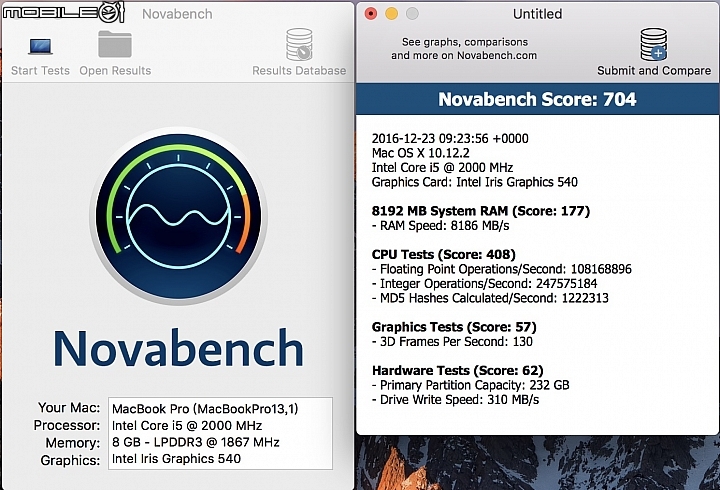Click the Results Database label
This screenshot has height=490, width=720.
coord(299,71)
